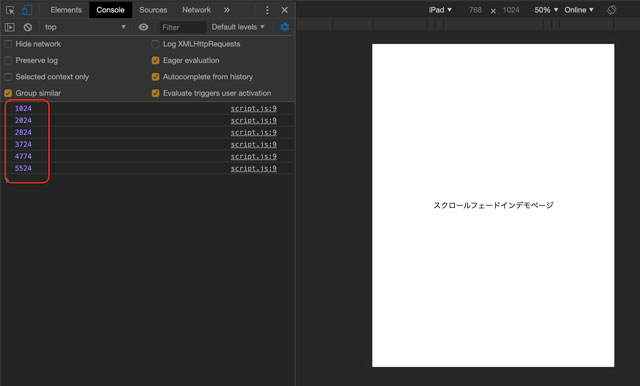The width and height of the screenshot is (640, 386).
Task: Close the DevTools panel
Action: 284,10
